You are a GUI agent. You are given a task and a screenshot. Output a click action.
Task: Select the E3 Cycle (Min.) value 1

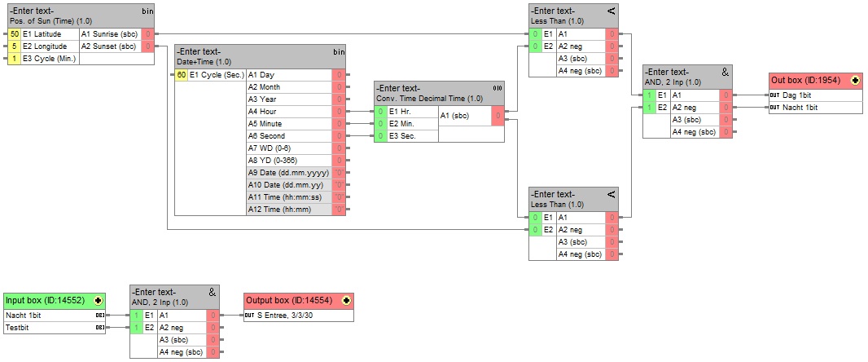coord(15,59)
